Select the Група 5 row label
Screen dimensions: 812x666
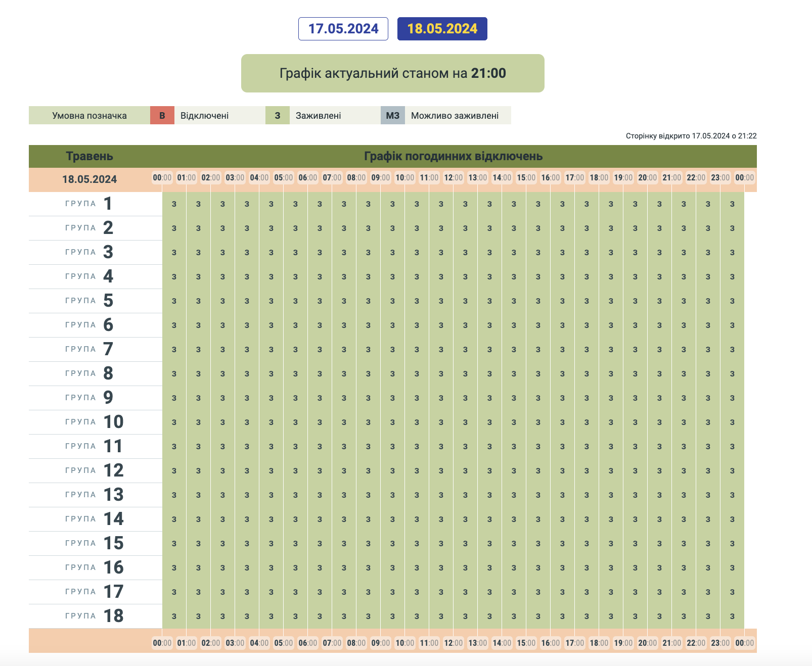(89, 301)
